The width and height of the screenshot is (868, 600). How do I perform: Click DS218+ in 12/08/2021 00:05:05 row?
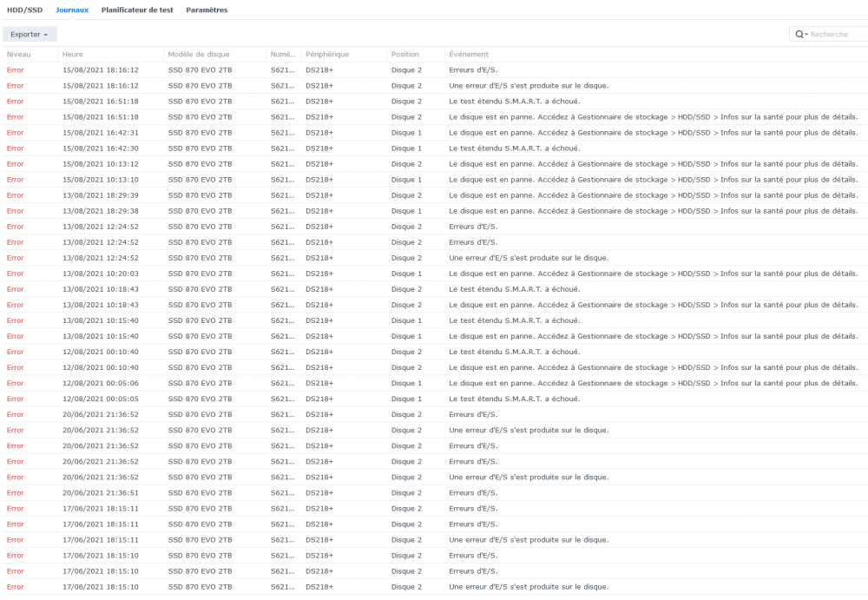[319, 399]
